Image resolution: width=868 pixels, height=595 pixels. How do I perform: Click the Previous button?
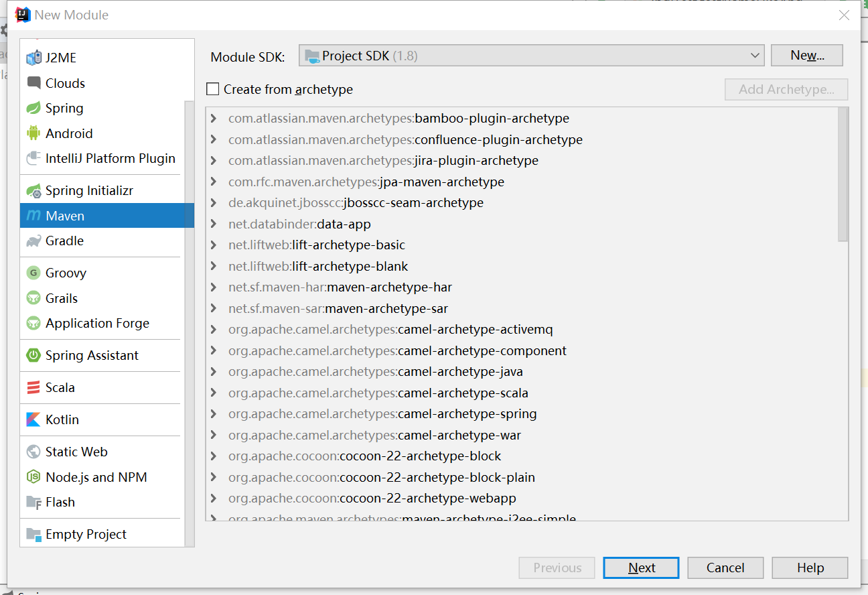tap(557, 568)
